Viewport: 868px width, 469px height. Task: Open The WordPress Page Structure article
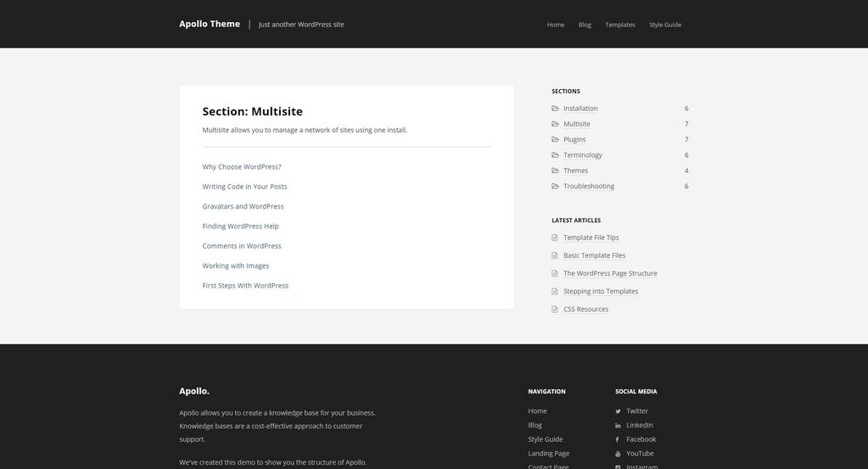click(x=611, y=273)
